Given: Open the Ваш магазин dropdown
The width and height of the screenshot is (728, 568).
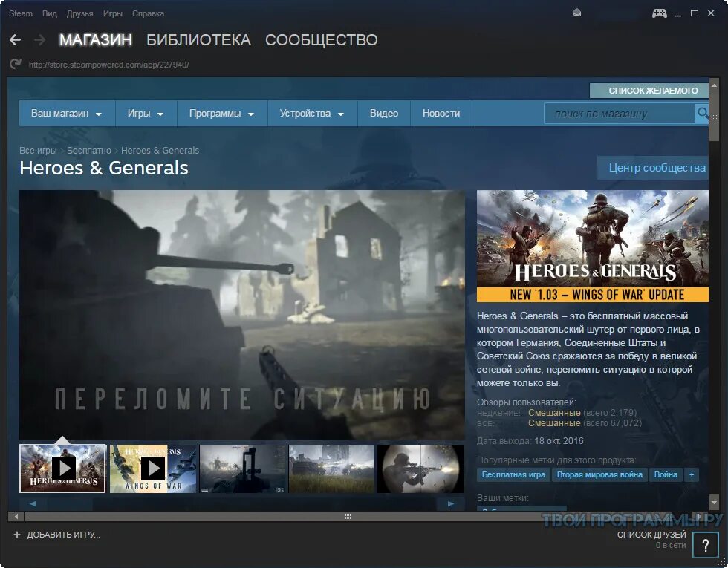Looking at the screenshot, I should coord(67,113).
